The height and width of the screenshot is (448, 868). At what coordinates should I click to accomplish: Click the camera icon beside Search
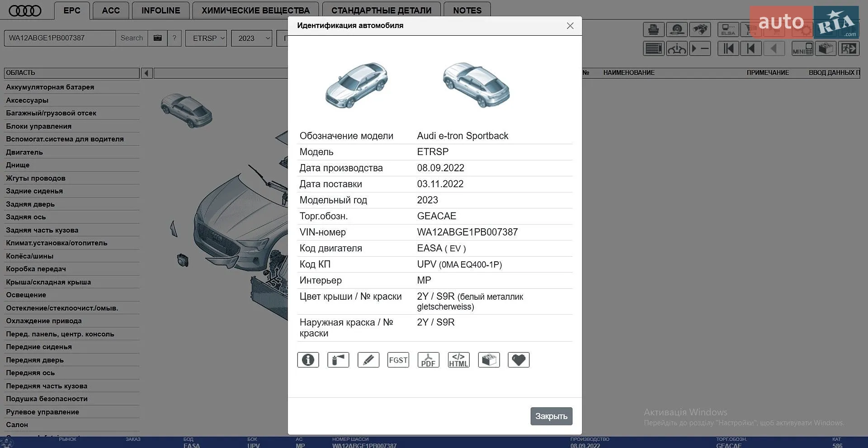(x=157, y=38)
